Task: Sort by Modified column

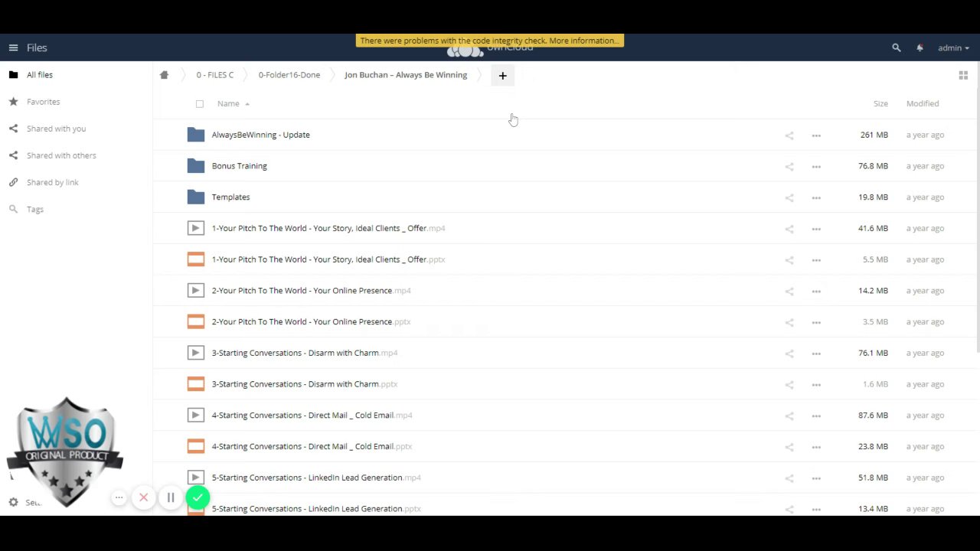Action: pos(923,103)
